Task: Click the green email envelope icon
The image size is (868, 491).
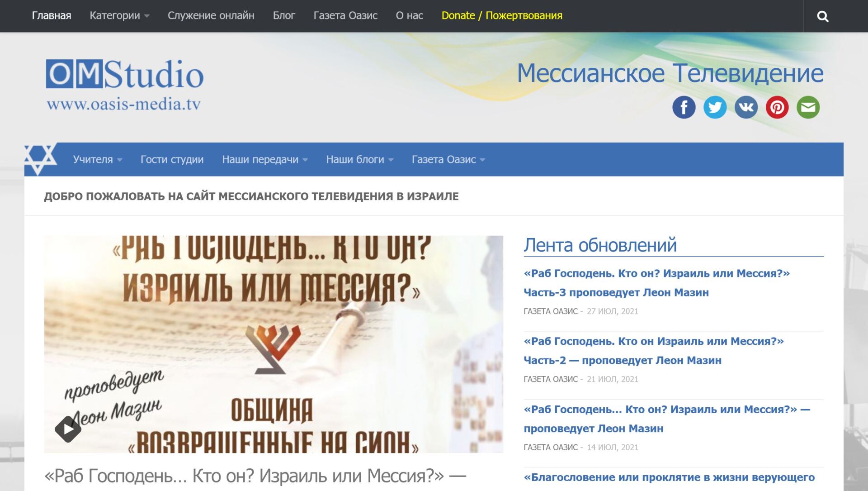Action: point(808,107)
